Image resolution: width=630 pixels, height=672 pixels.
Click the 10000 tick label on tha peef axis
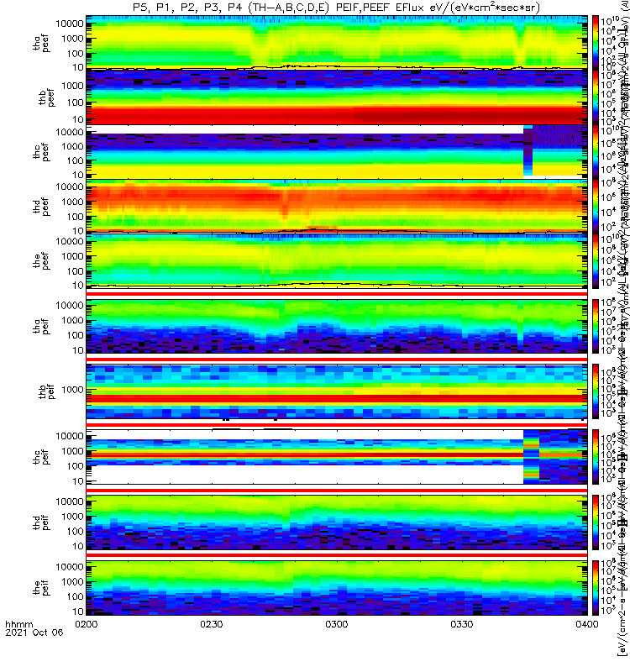point(70,24)
